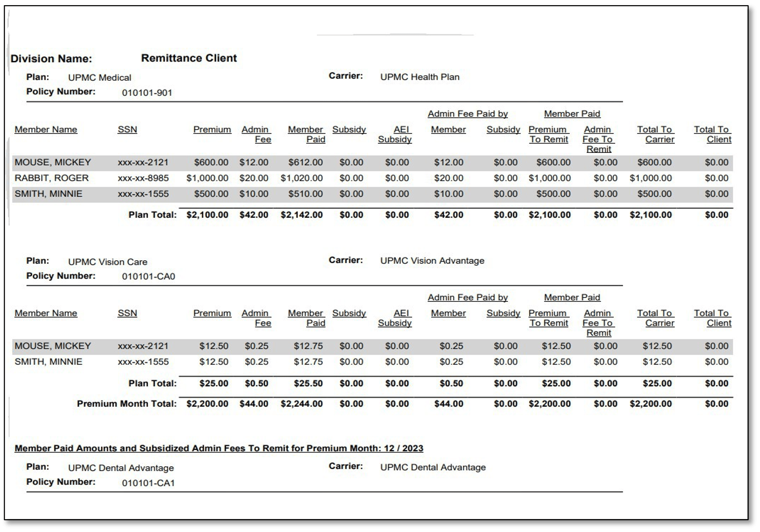Select SMITH, MINNIE in the Vision Care table
Image resolution: width=760 pixels, height=532 pixels.
[48, 362]
